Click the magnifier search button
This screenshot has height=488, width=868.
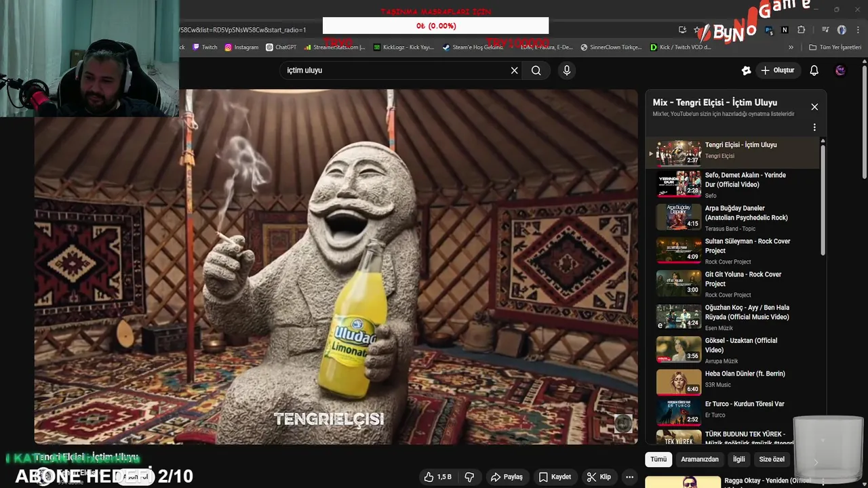536,70
